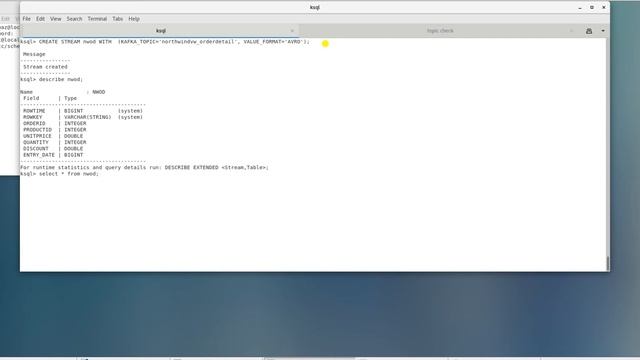Click the ENTRY_DATE field row

point(53,155)
